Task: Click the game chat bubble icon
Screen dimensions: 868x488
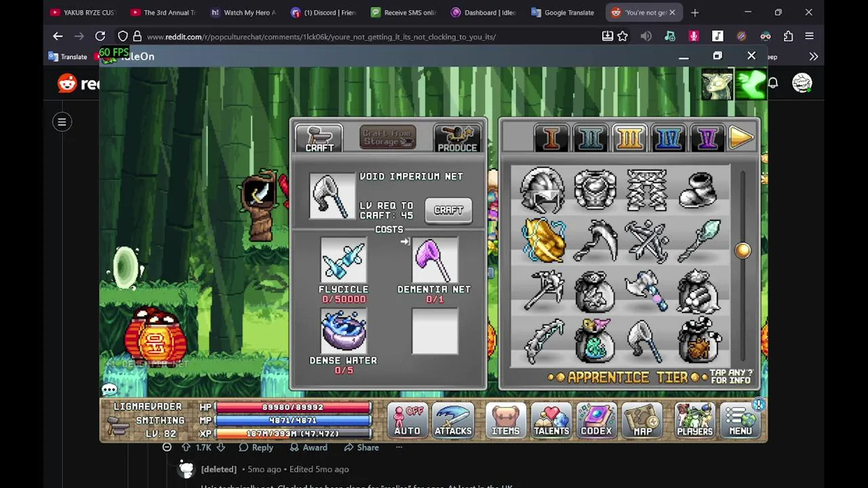Action: 110,389
